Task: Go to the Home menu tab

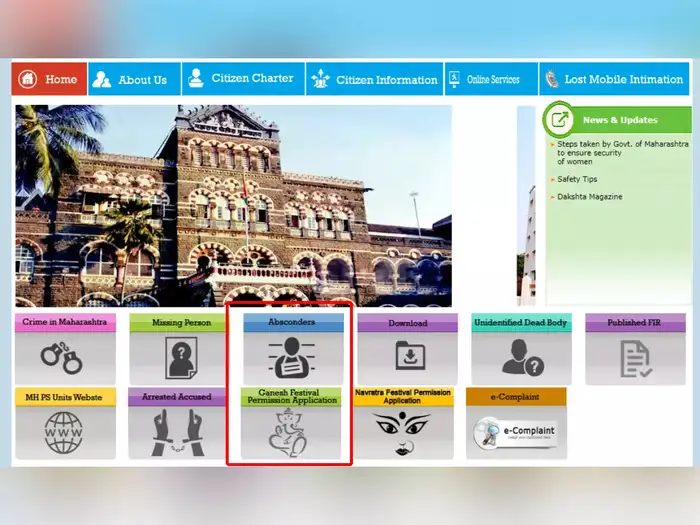Action: (x=49, y=79)
